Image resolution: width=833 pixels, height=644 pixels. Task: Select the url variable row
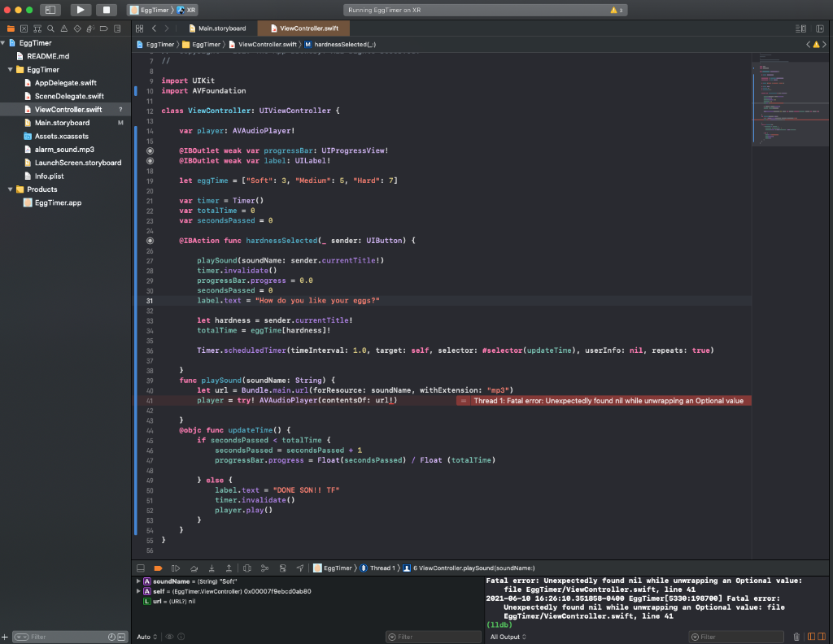click(170, 602)
